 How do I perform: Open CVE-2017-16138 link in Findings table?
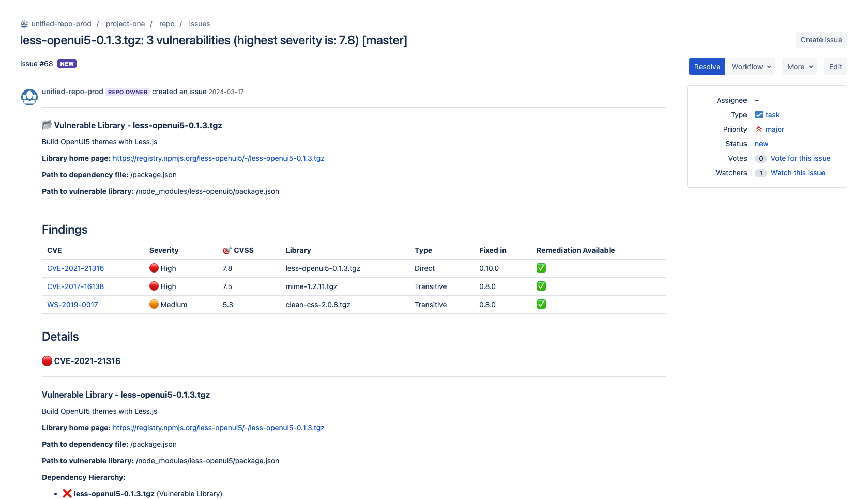[75, 286]
